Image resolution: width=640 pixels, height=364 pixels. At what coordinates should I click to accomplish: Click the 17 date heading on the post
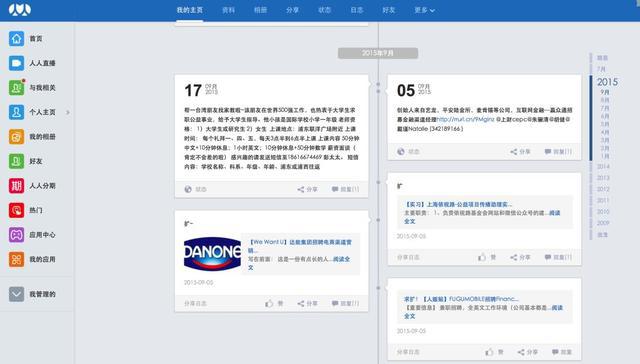[x=193, y=91]
